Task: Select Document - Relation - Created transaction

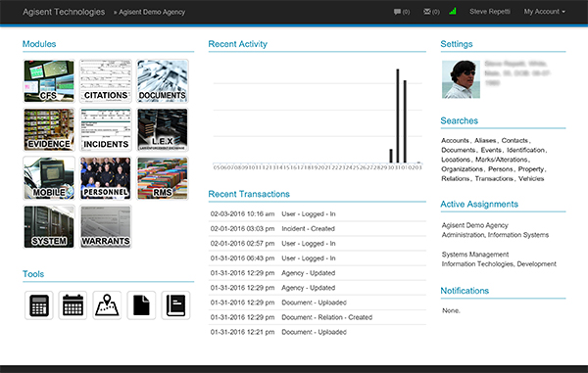Action: (317, 317)
